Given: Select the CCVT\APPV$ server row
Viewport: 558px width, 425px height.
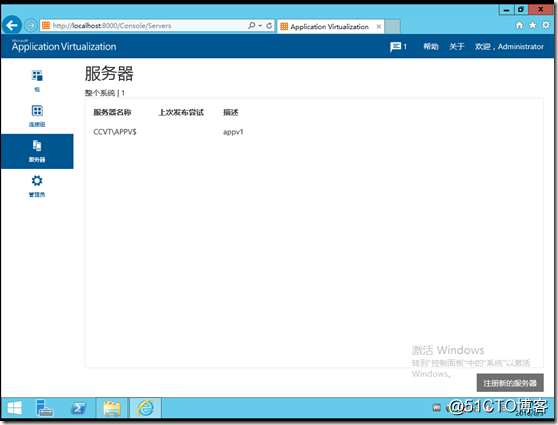Looking at the screenshot, I should click(x=314, y=132).
